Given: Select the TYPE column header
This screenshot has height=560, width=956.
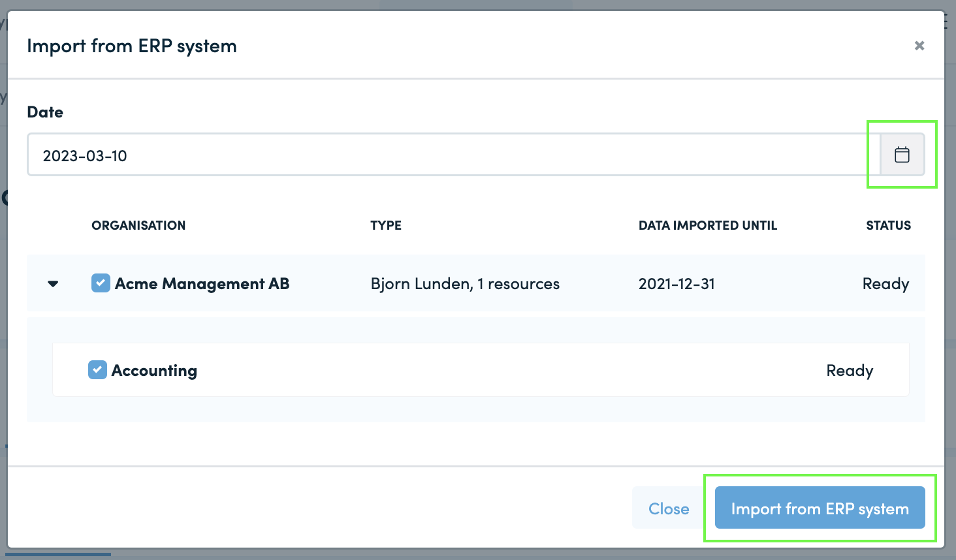Looking at the screenshot, I should coord(386,225).
